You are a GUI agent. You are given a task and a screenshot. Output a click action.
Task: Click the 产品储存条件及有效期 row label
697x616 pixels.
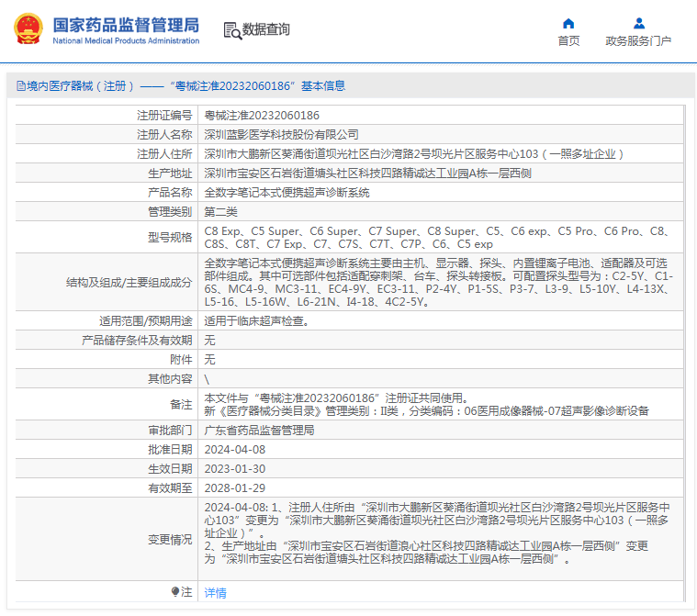(x=137, y=341)
